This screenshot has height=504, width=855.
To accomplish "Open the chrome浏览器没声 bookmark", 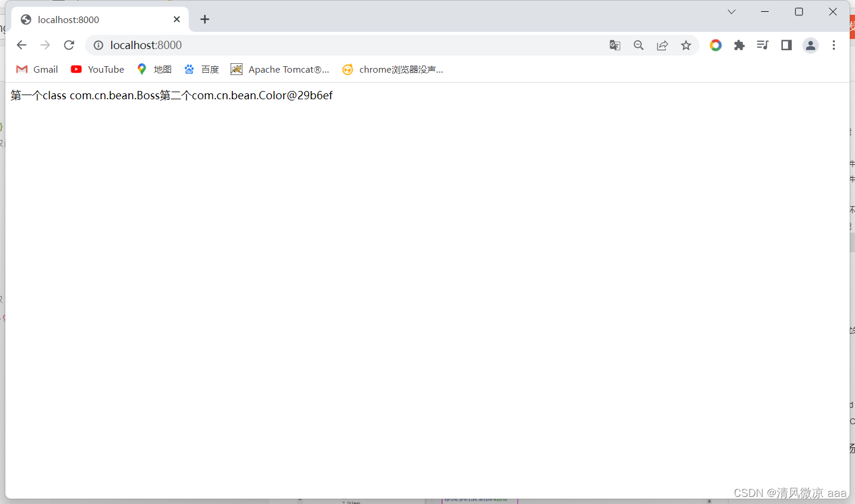I will (393, 69).
